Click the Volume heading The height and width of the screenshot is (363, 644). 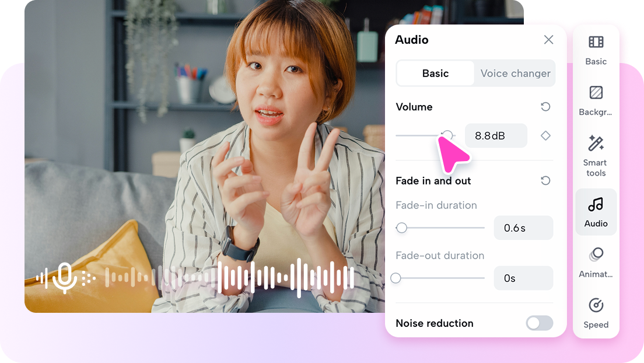click(x=414, y=107)
